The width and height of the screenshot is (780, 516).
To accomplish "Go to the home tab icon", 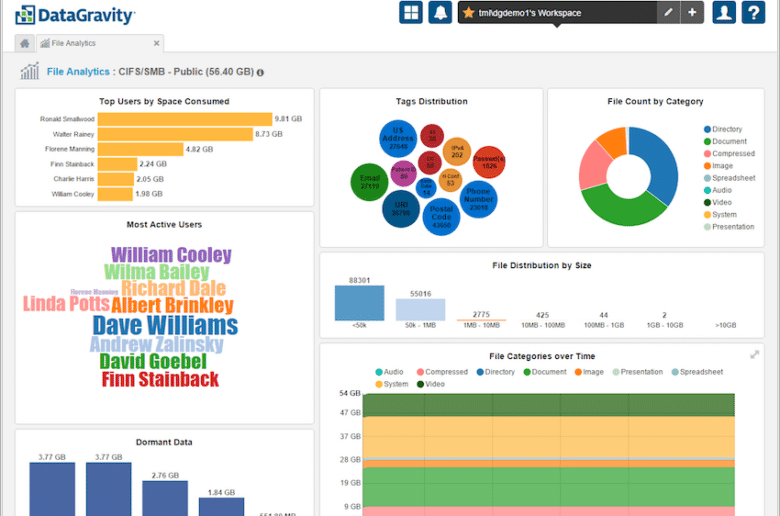I will pos(24,43).
